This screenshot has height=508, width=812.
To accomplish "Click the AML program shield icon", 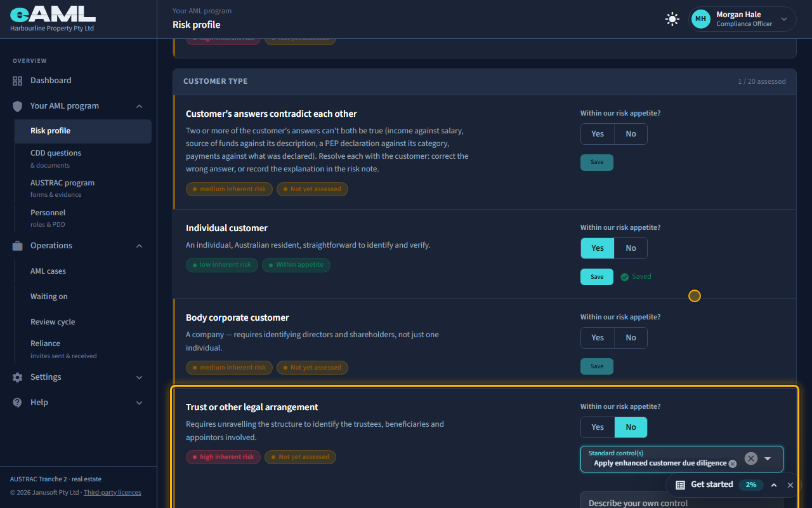I will point(18,106).
